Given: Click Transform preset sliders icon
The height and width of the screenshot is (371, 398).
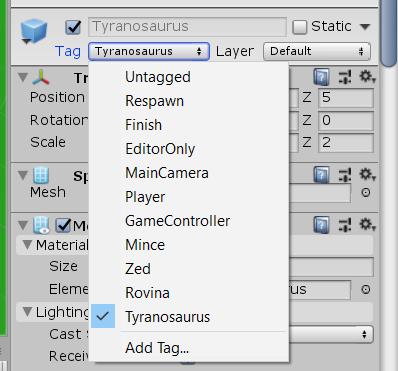Looking at the screenshot, I should (x=345, y=77).
